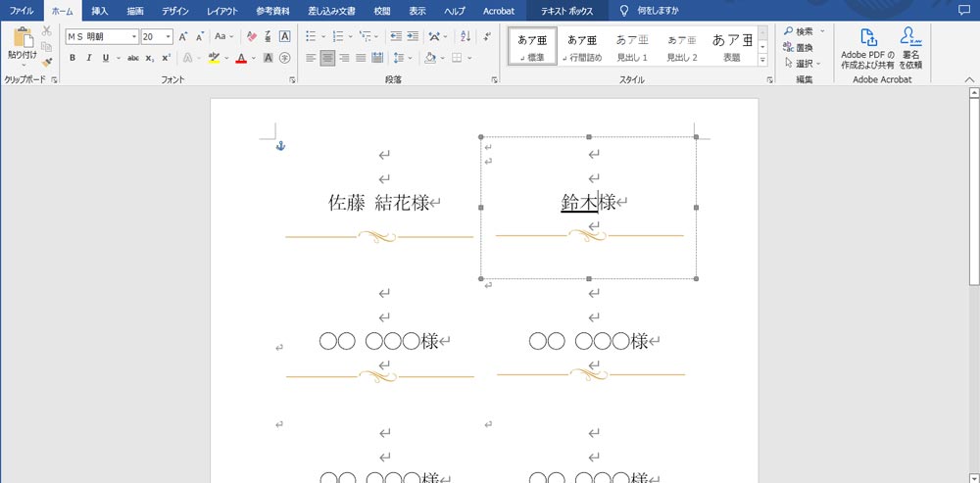
Task: Click the red font color button
Action: (241, 58)
